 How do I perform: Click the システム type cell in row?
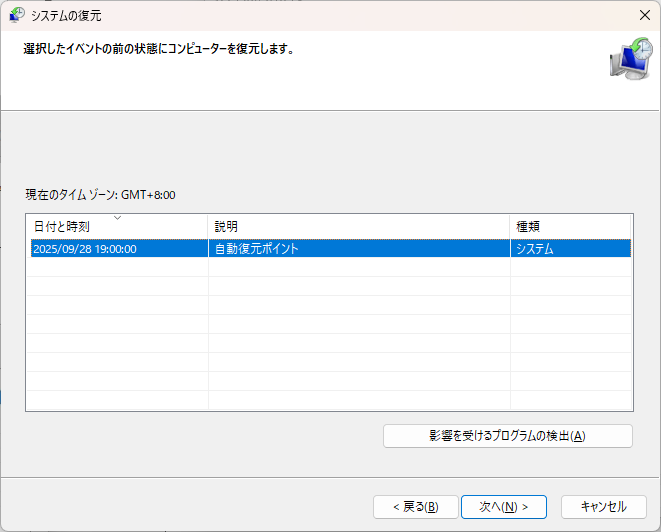(535, 249)
